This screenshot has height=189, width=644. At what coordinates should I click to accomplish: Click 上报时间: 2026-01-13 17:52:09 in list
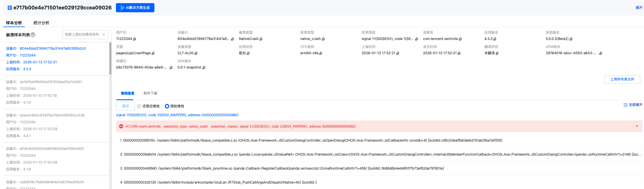(32, 129)
